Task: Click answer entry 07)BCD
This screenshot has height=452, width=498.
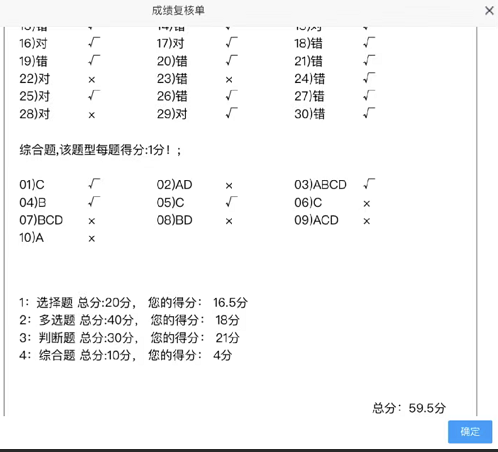Action: click(x=41, y=220)
